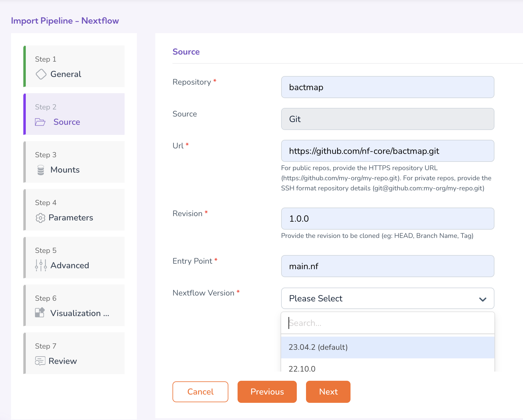Click the version Search box

(387, 323)
